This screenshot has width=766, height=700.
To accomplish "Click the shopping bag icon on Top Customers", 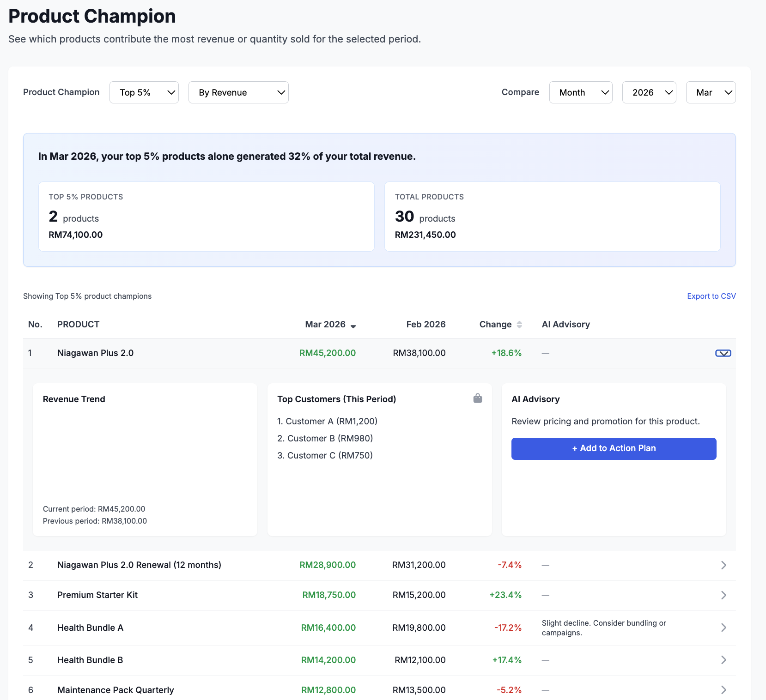I will pos(477,398).
